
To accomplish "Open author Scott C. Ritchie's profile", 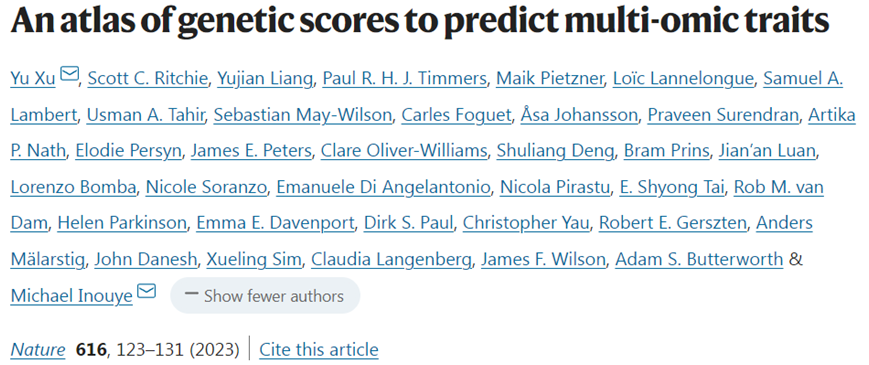I will tap(147, 79).
